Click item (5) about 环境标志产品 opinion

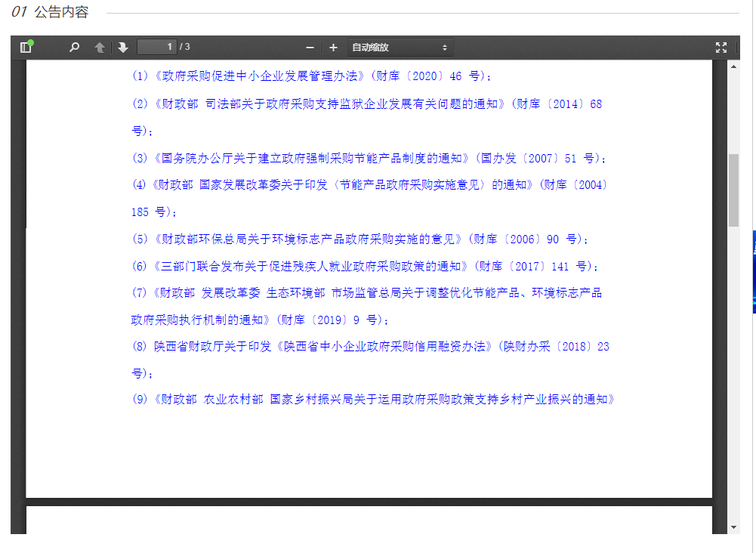(x=359, y=239)
